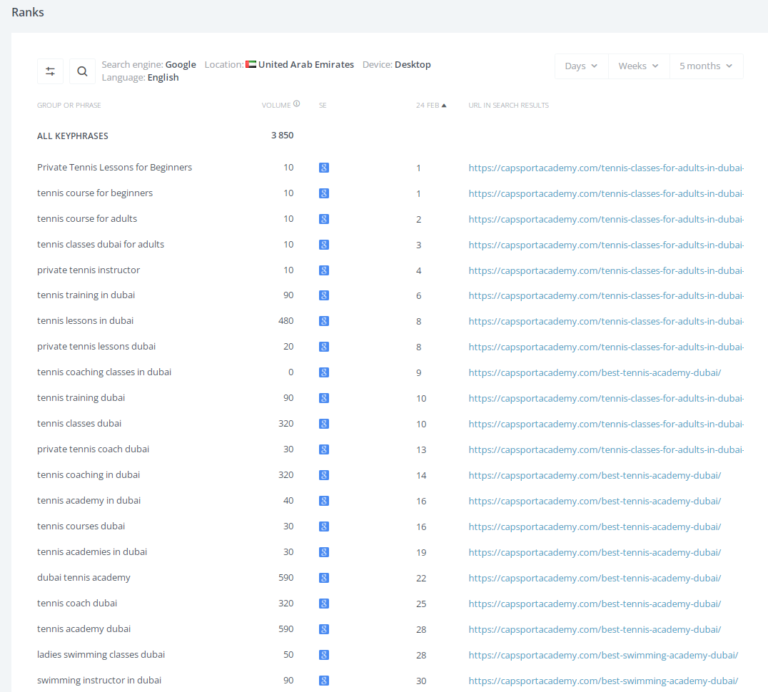Click the Group or Phrase column header
Viewport: 768px width, 692px height.
tap(69, 105)
